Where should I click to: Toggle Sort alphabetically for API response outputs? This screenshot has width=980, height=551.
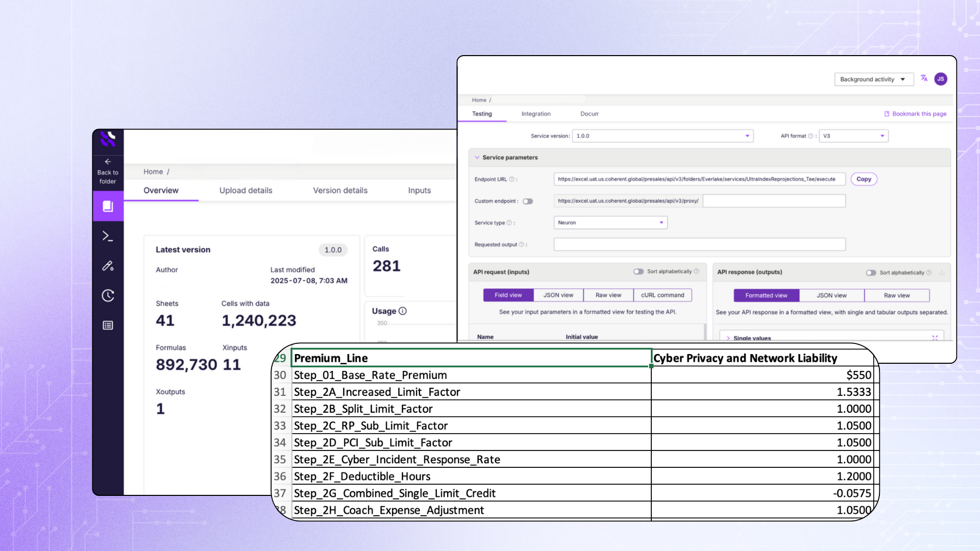(x=872, y=272)
